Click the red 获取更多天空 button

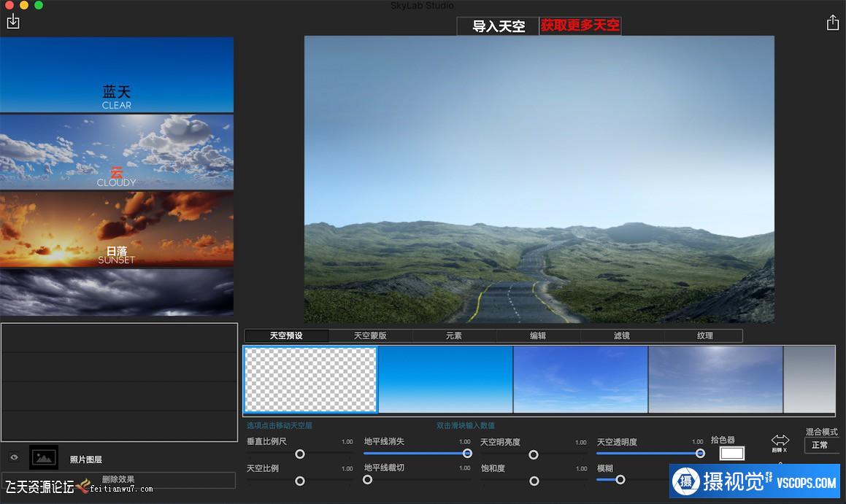(x=580, y=26)
